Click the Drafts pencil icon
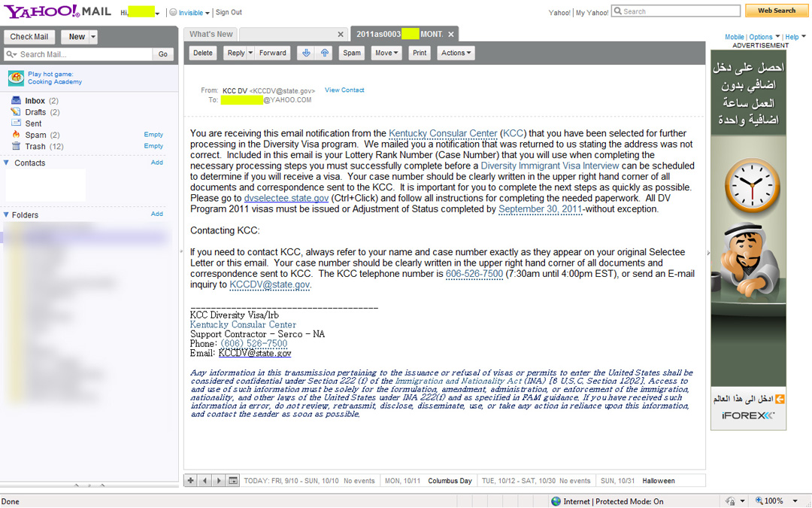The image size is (812, 508). pyautogui.click(x=16, y=111)
